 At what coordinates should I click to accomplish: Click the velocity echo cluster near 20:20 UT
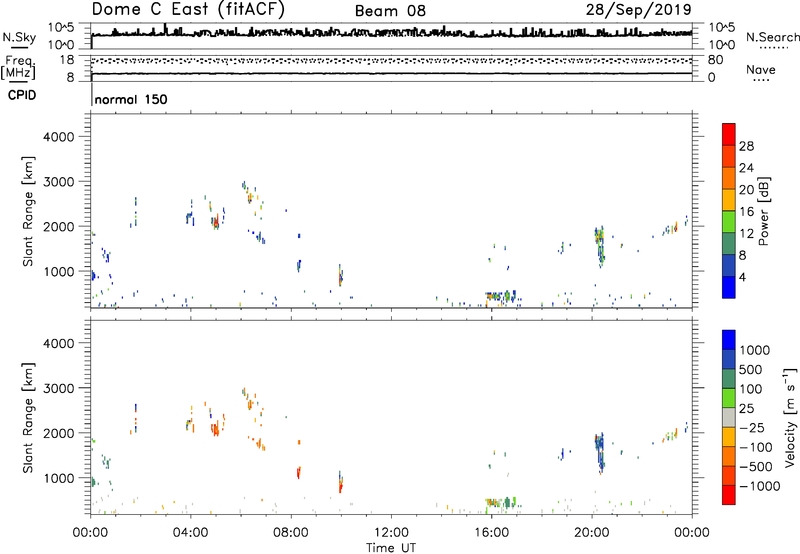coord(600,453)
